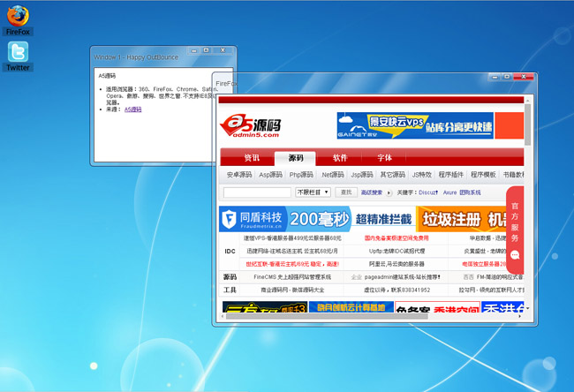
Task: Open the Jsp源码 category
Action: (x=362, y=175)
